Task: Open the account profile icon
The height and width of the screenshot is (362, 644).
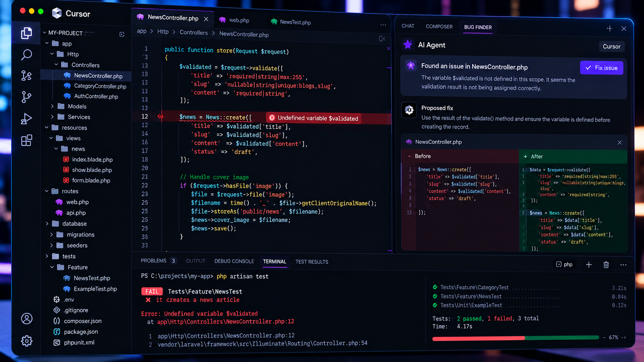Action: [27, 319]
